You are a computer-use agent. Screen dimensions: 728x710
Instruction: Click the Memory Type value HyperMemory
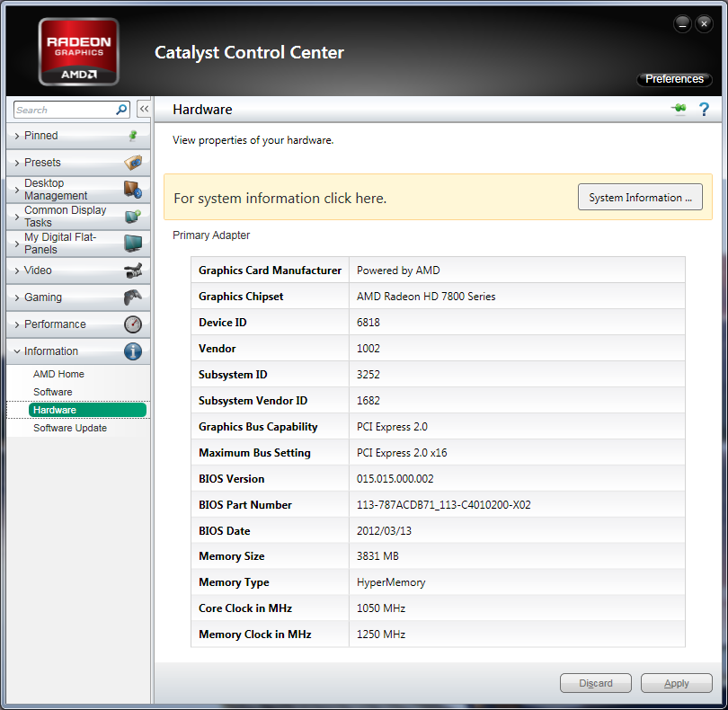[x=391, y=582]
